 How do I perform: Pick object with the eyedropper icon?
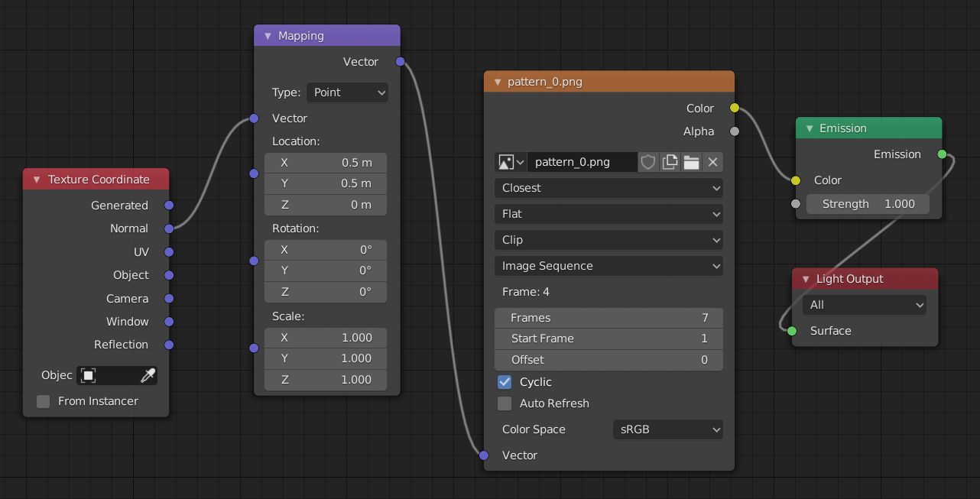148,375
